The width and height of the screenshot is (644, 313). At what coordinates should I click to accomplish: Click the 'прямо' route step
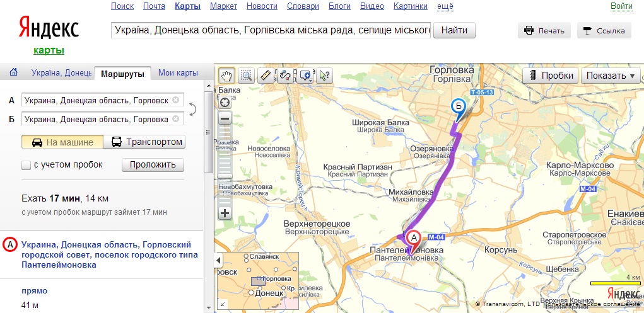coord(35,291)
